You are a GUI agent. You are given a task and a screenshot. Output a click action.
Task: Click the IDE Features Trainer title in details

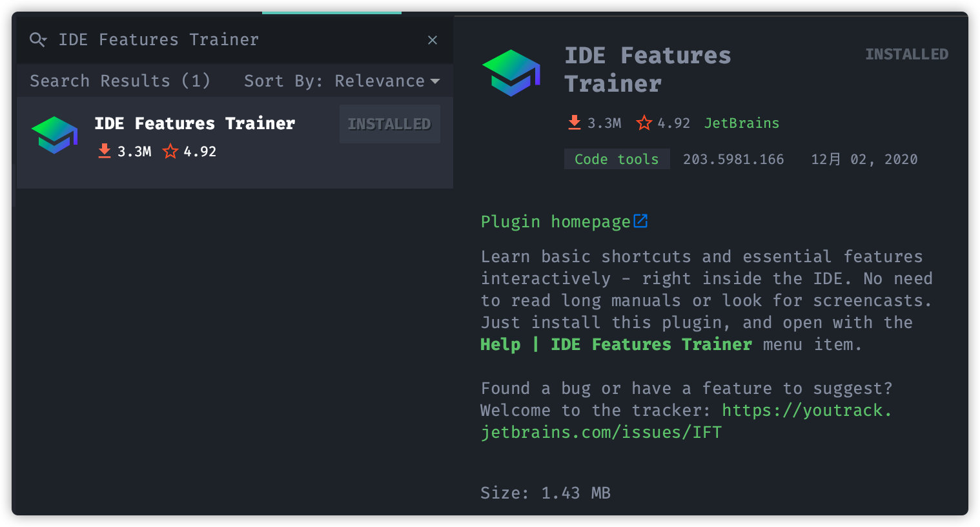(648, 69)
